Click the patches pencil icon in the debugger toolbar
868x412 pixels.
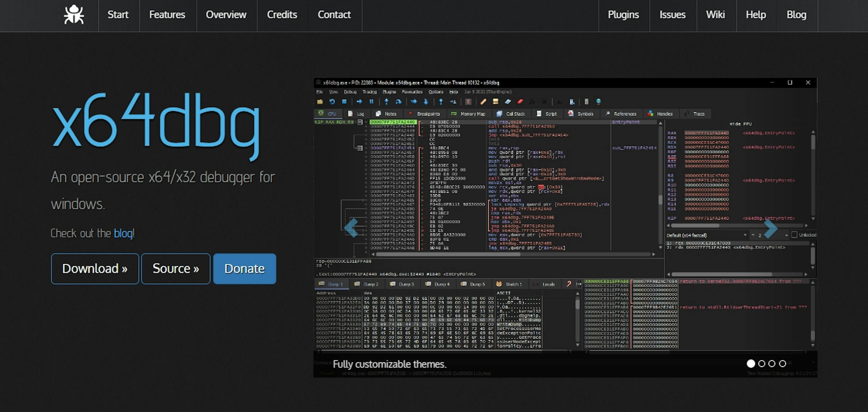point(483,101)
